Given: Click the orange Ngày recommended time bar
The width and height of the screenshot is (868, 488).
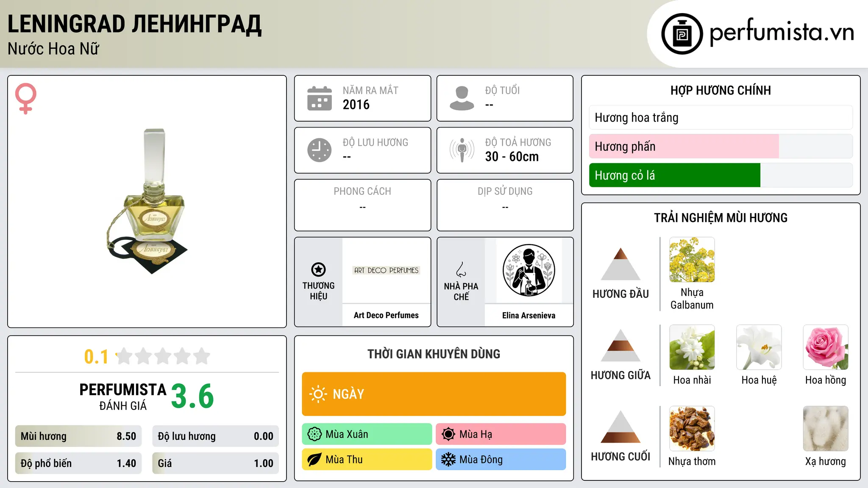Looking at the screenshot, I should pos(434,394).
